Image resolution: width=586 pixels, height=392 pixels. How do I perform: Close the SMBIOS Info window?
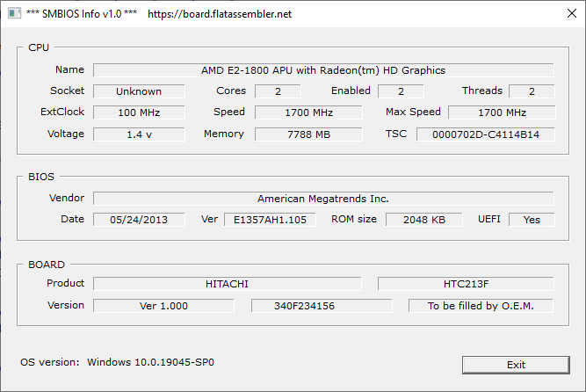(x=571, y=13)
